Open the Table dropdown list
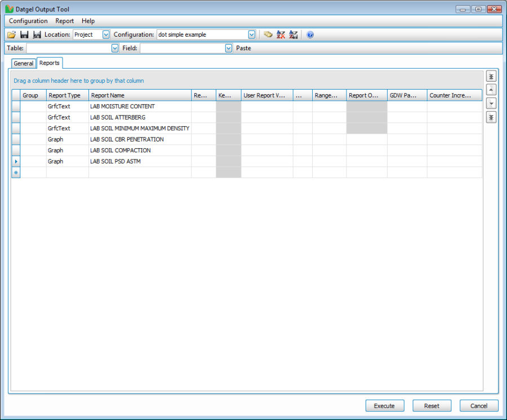 tap(115, 48)
